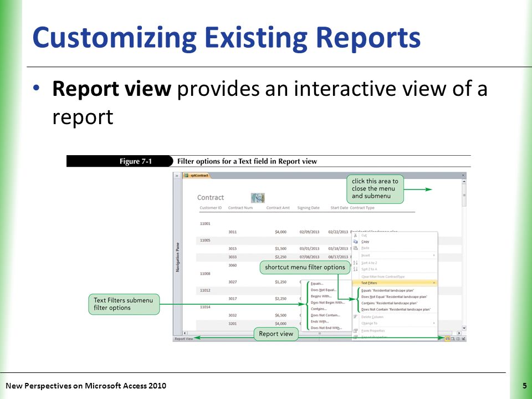The width and height of the screenshot is (532, 399).
Task: Expand the Navigation Pane with double-chevron button
Action: pyautogui.click(x=177, y=176)
